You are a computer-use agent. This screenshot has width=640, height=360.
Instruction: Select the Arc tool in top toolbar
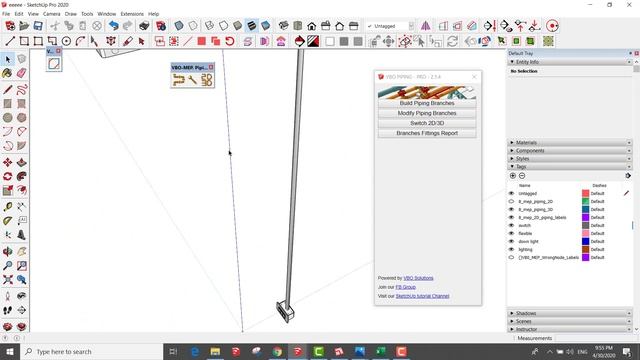[x=80, y=41]
